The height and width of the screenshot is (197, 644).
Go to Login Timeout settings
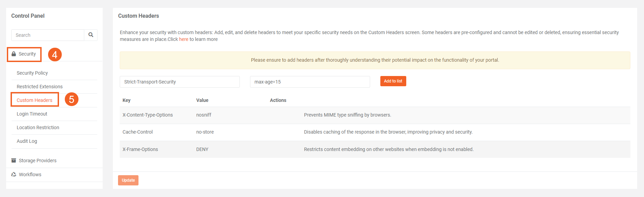click(x=32, y=114)
